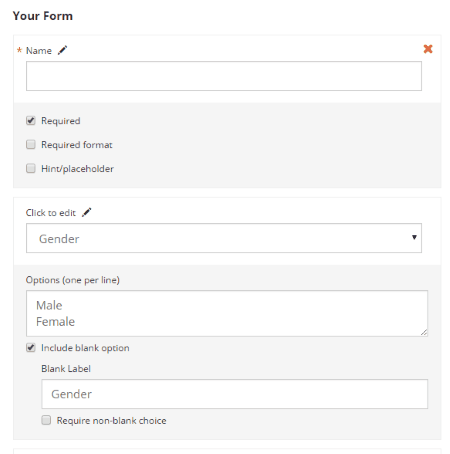Remove the Name field with orange X
Image resolution: width=450 pixels, height=454 pixels.
pyautogui.click(x=428, y=49)
